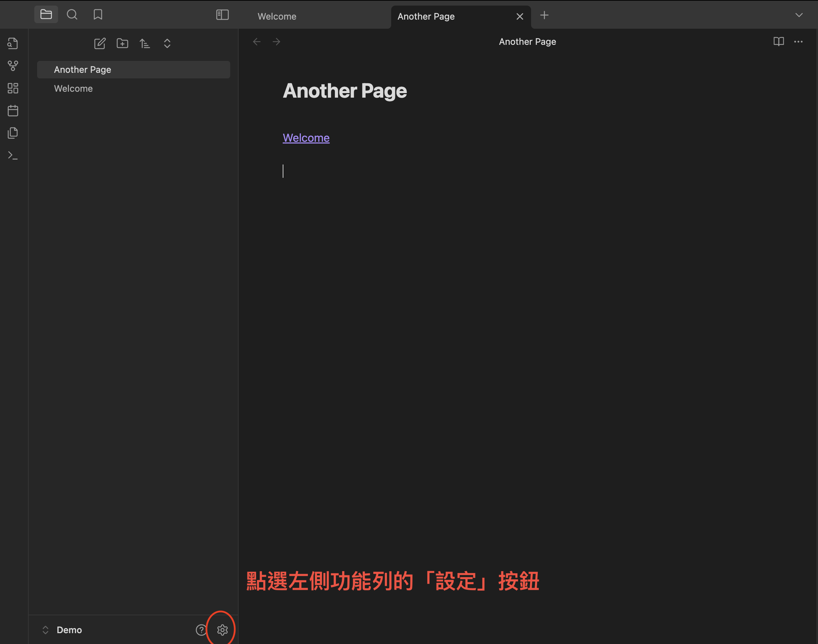Open a new tab with plus icon
This screenshot has width=818, height=644.
(544, 15)
